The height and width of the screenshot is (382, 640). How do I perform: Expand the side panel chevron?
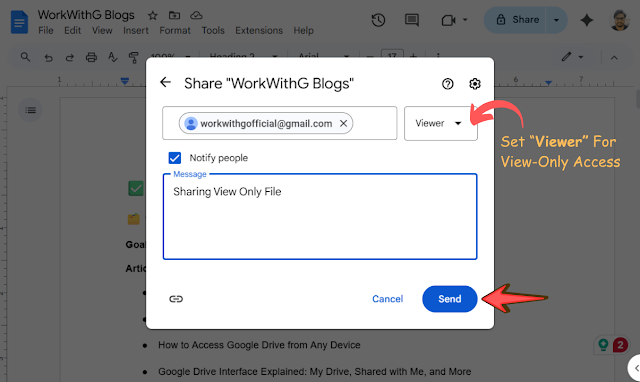click(635, 368)
